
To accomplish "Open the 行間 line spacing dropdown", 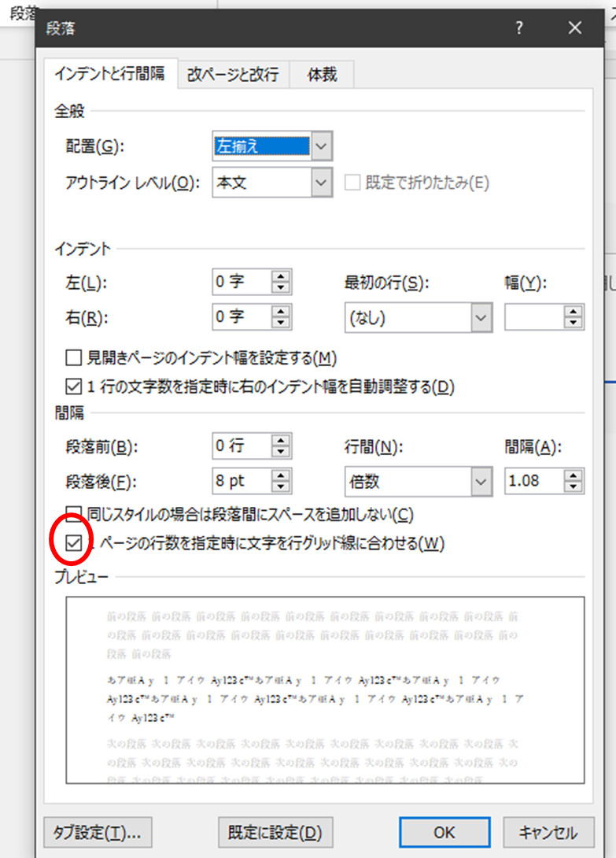I will (x=481, y=482).
